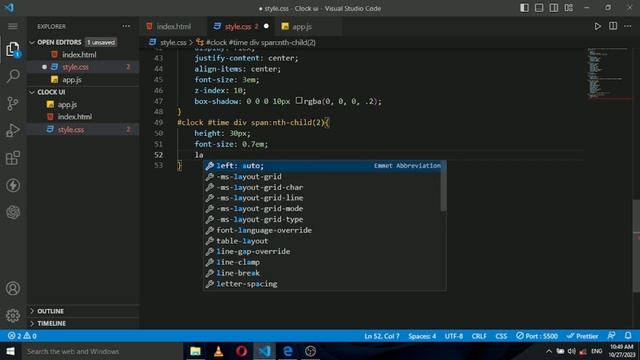Click Port : 5500 Live Server button
This screenshot has width=640, height=360.
(537, 336)
